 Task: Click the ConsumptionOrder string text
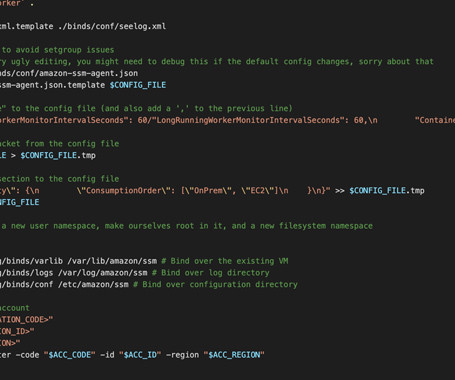point(124,191)
